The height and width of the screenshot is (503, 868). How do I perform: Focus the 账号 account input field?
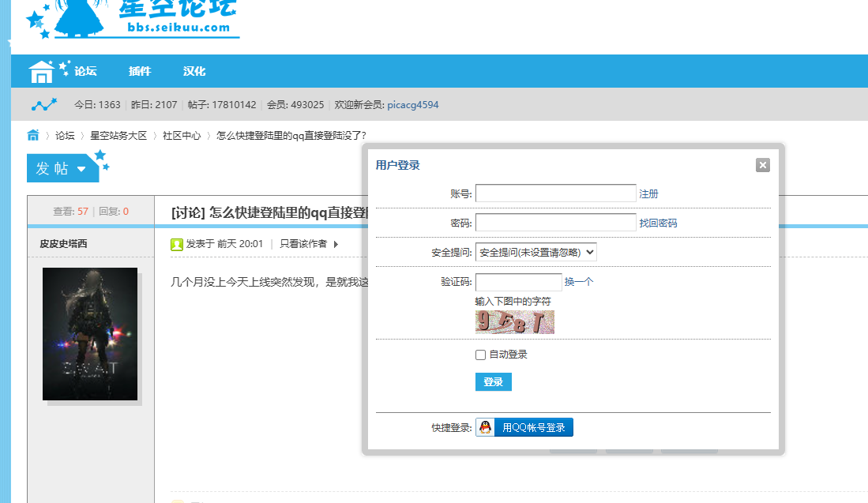tap(555, 193)
